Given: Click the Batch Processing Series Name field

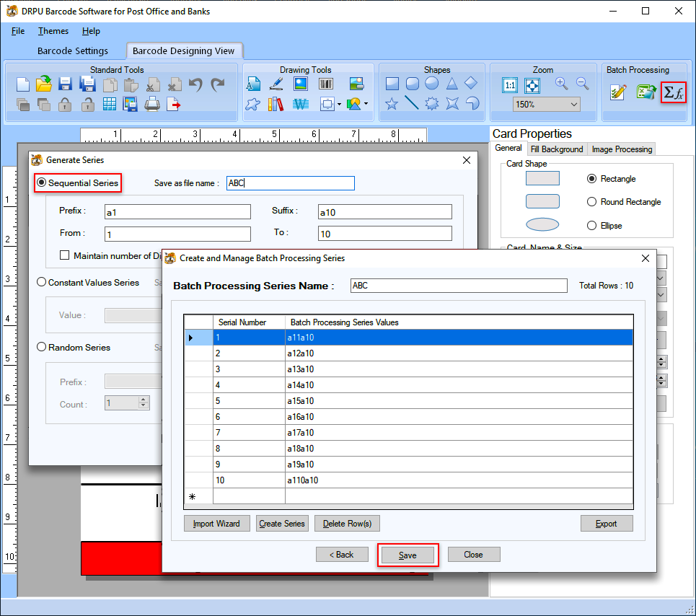Looking at the screenshot, I should (x=459, y=286).
